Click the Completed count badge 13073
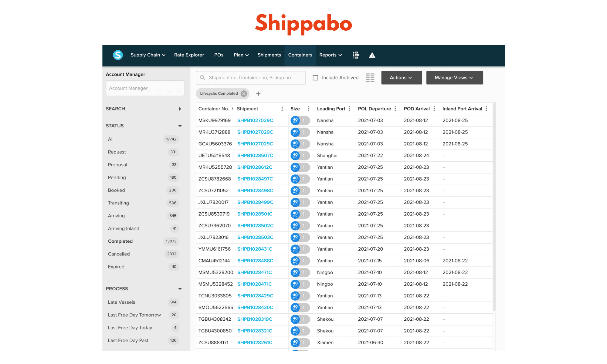 [x=171, y=241]
